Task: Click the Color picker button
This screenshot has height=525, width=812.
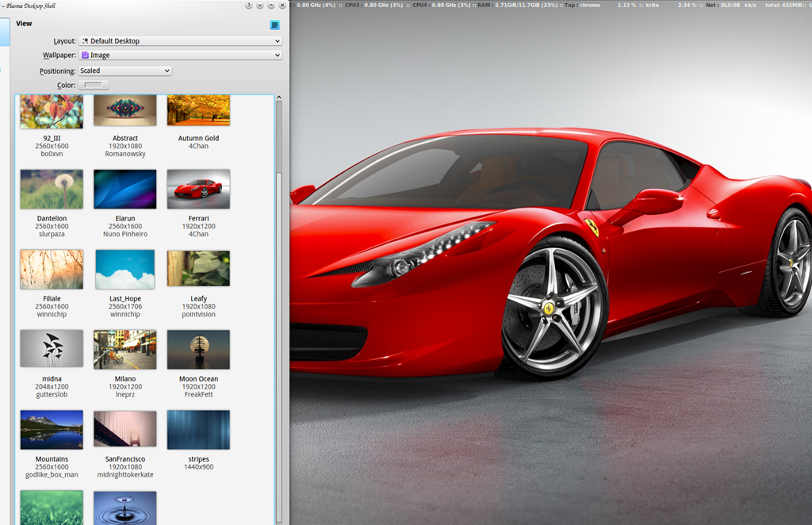Action: (x=94, y=85)
